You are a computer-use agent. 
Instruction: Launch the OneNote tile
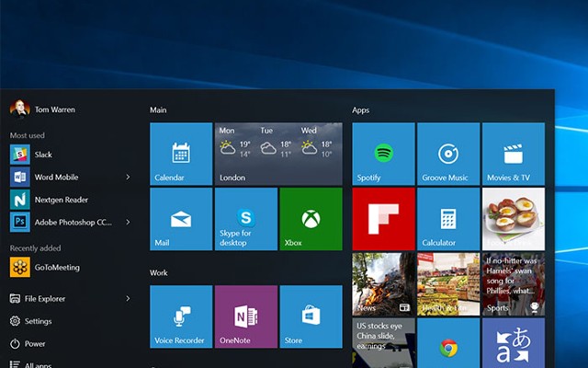click(x=246, y=316)
